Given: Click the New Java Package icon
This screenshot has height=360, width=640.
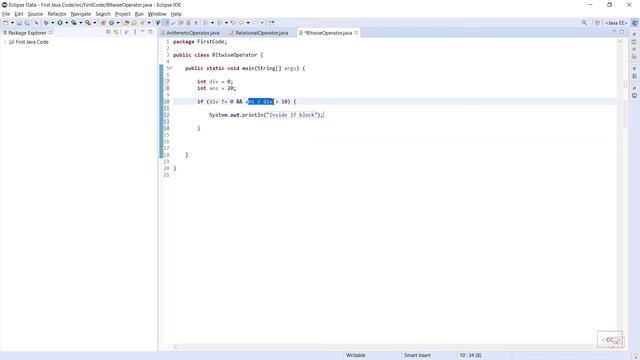Looking at the screenshot, I should pos(103,23).
